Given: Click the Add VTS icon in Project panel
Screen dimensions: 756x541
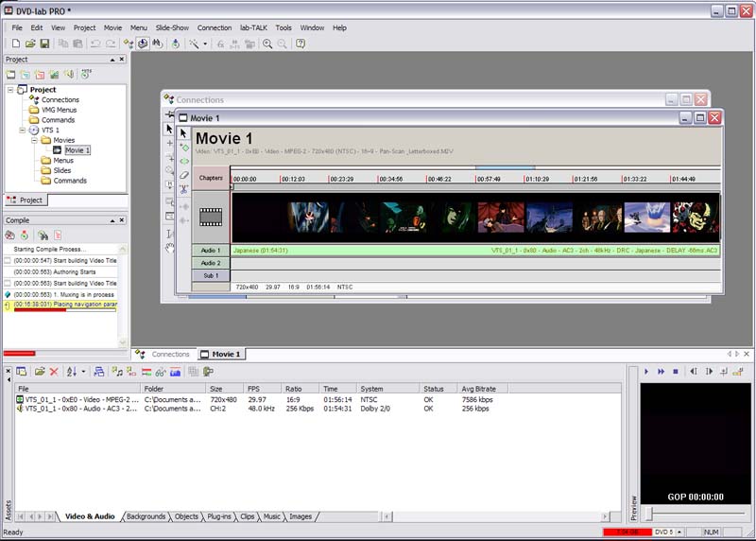Looking at the screenshot, I should pyautogui.click(x=86, y=74).
